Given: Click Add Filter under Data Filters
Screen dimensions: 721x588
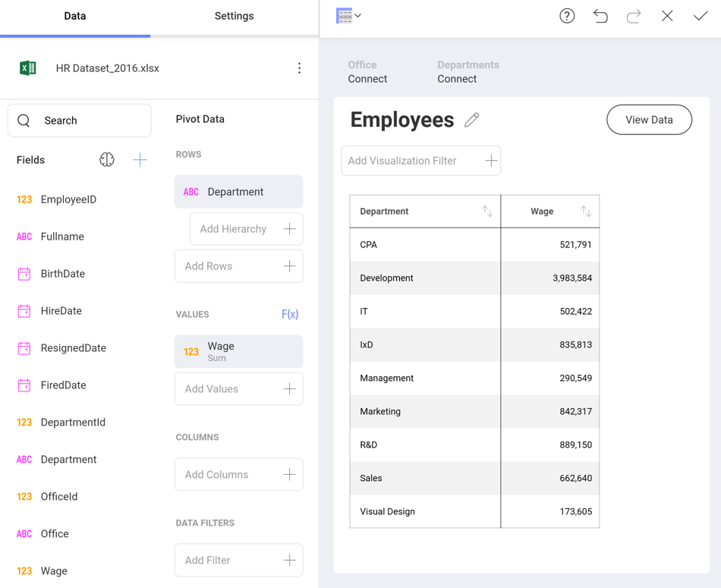Looking at the screenshot, I should tap(238, 561).
